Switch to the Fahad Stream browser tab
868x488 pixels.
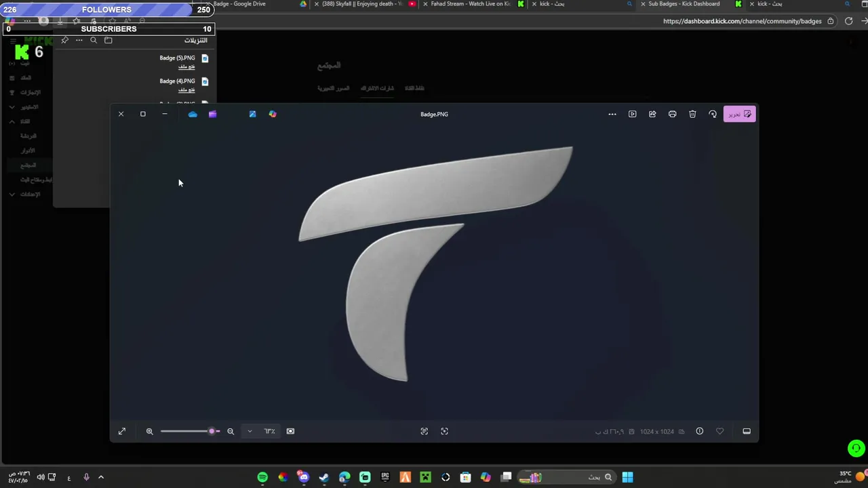471,4
